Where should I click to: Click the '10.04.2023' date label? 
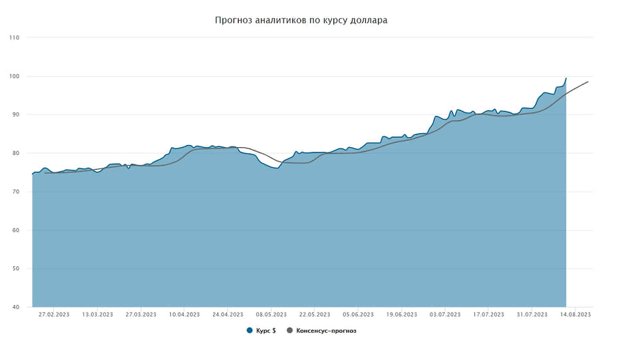pyautogui.click(x=184, y=314)
